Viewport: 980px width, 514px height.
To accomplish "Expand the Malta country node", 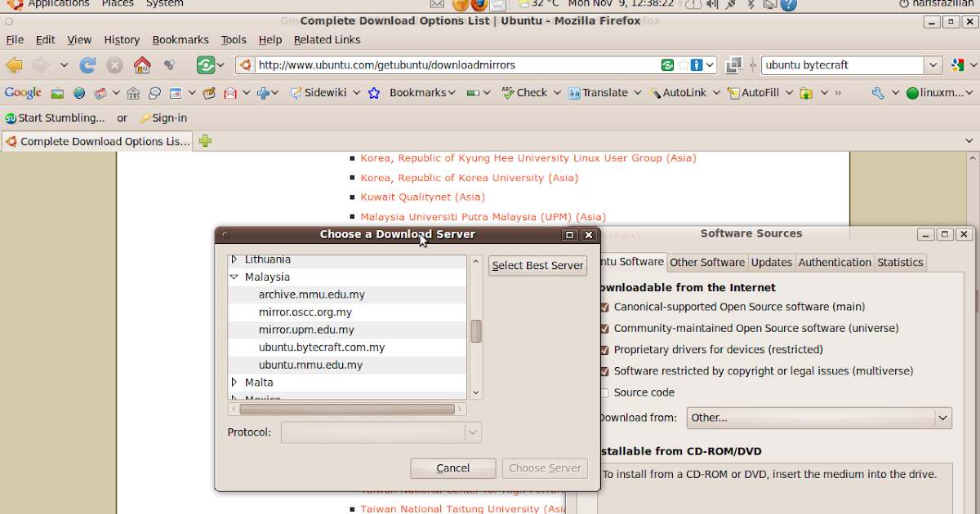I will point(234,382).
